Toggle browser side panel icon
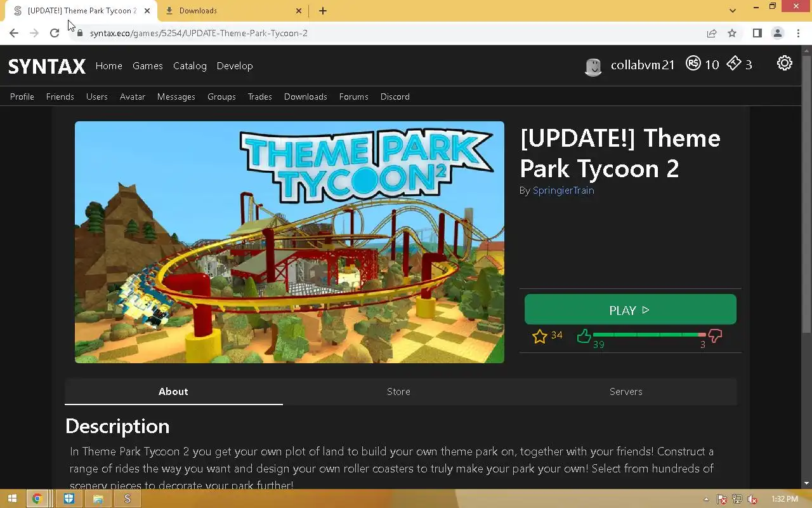 click(757, 33)
